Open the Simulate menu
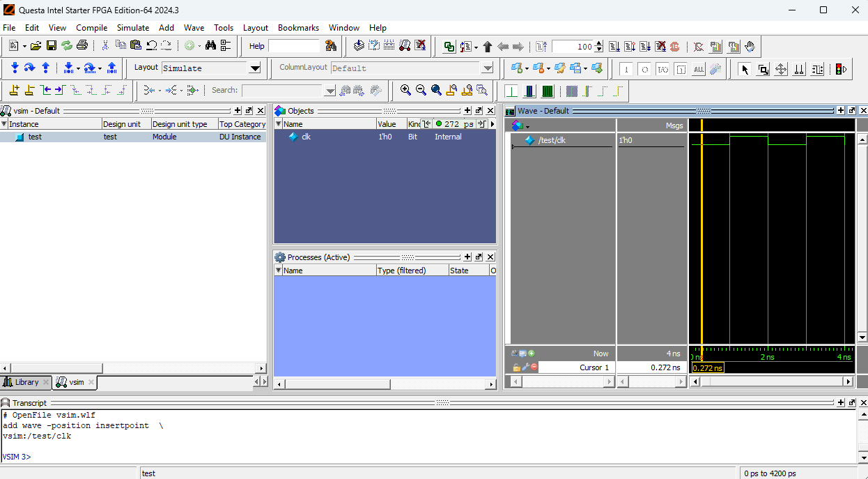Image resolution: width=868 pixels, height=479 pixels. click(132, 28)
